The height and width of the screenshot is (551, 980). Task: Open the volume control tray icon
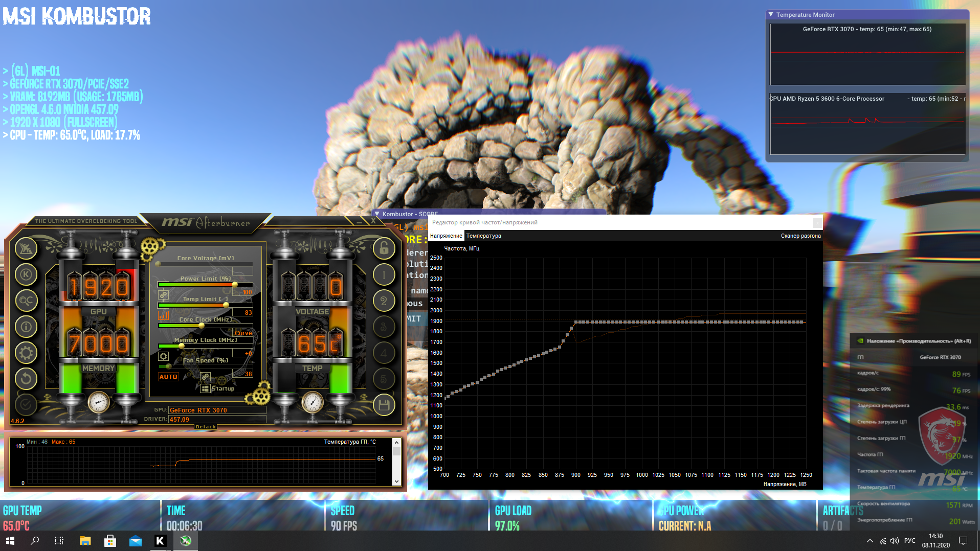[895, 541]
